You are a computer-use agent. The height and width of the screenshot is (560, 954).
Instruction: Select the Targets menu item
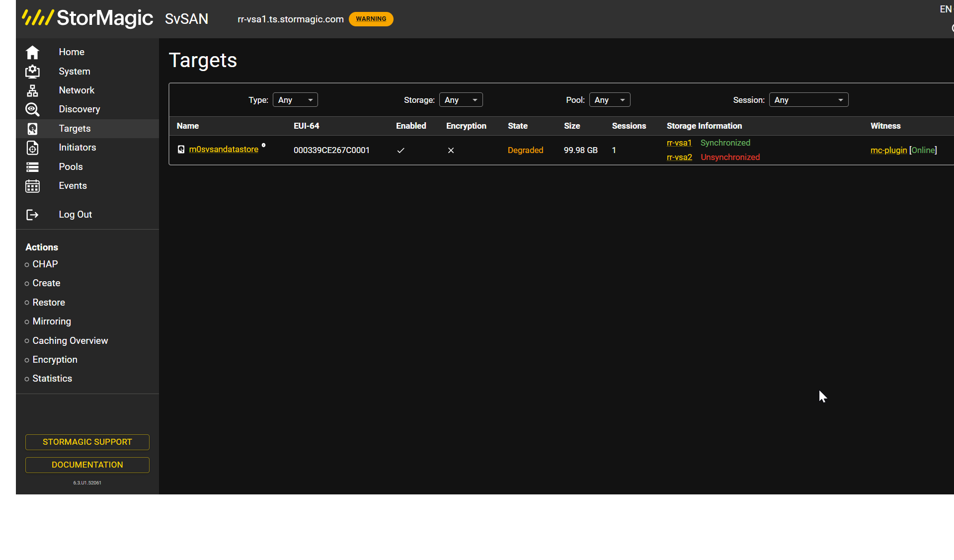pos(75,129)
